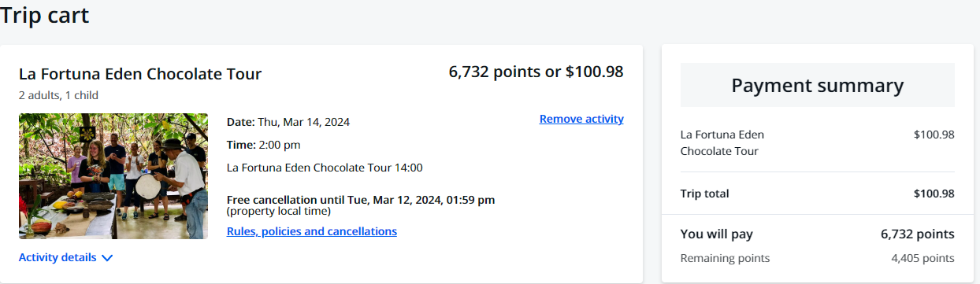
Task: Select the La Fortuna Eden Chocolate Tour card title
Action: tap(140, 74)
